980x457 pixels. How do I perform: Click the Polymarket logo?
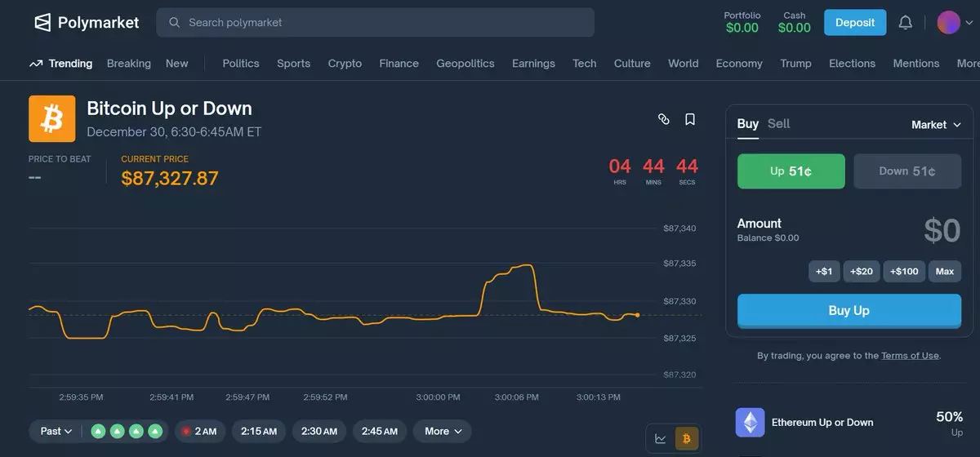click(87, 23)
